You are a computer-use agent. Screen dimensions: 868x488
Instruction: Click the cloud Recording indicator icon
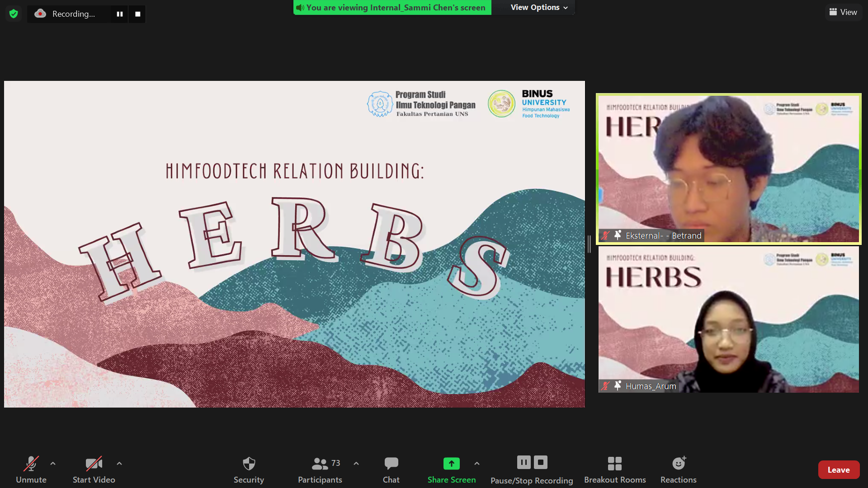pos(40,14)
